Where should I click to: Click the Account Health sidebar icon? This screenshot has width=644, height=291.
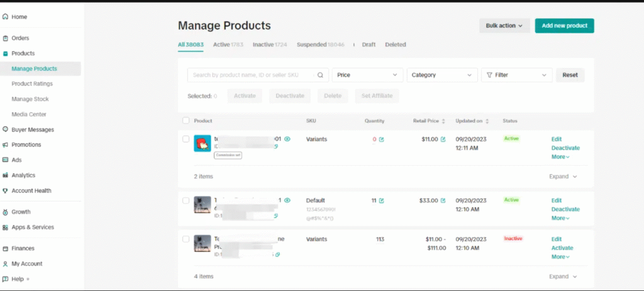pos(6,190)
